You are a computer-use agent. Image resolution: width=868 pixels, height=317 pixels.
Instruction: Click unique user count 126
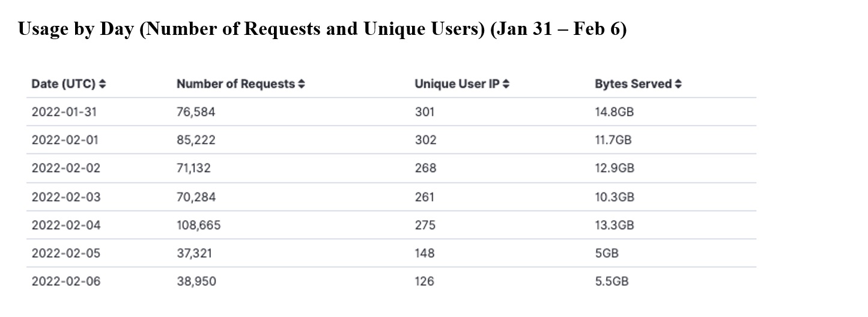[424, 282]
